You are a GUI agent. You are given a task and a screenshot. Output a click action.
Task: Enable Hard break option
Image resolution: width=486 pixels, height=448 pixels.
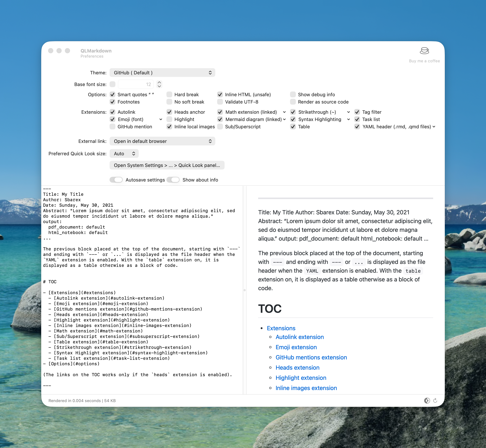pyautogui.click(x=169, y=95)
